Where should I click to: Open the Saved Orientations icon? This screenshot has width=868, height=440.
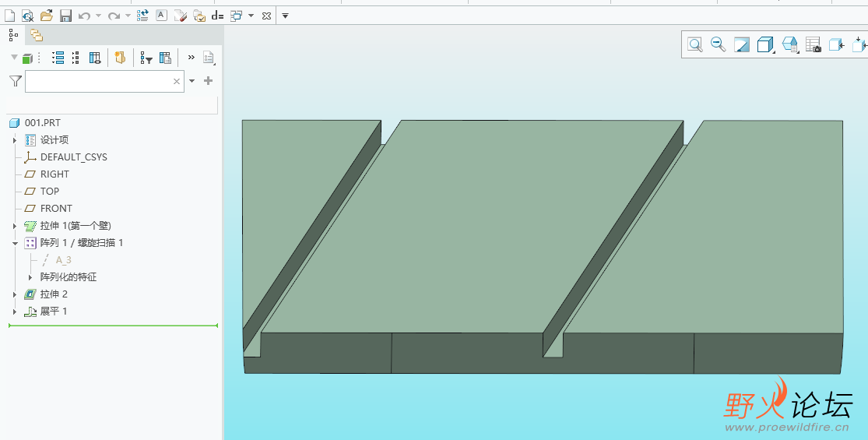point(789,45)
